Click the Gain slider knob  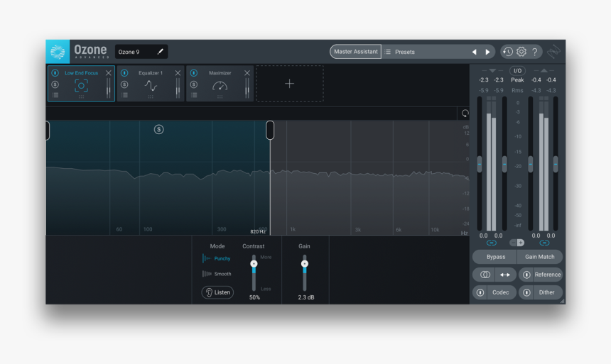pos(304,263)
